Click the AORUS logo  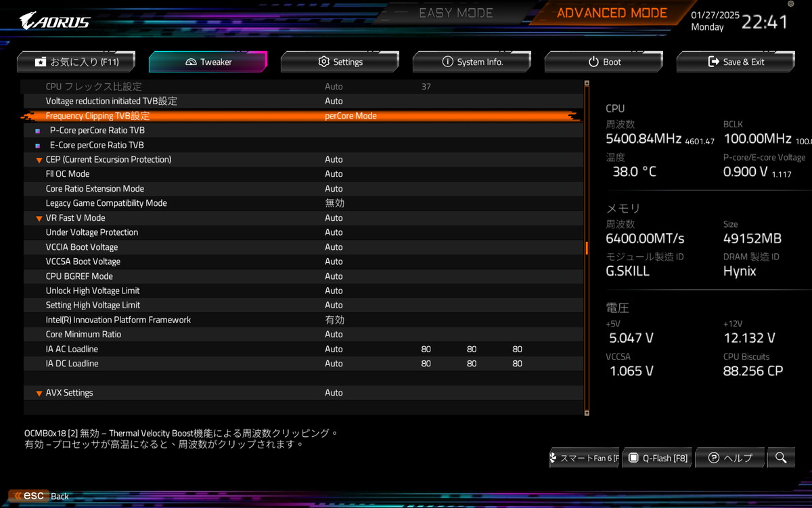pyautogui.click(x=55, y=21)
